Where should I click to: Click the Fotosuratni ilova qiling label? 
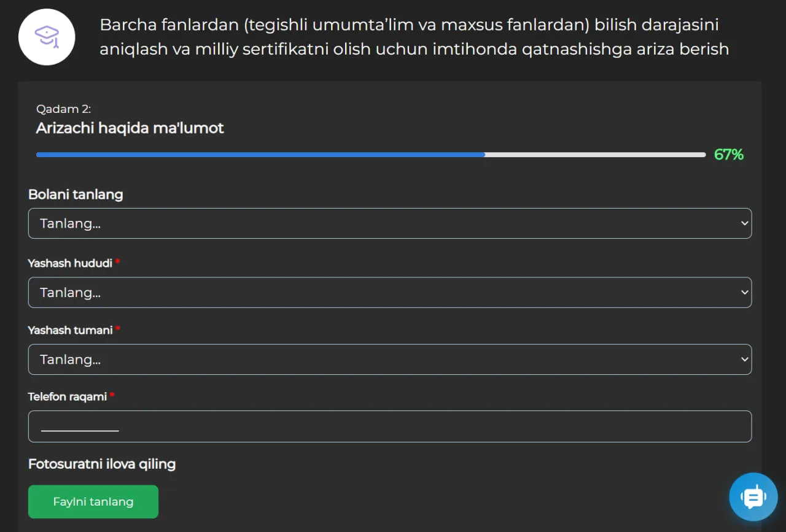[102, 464]
